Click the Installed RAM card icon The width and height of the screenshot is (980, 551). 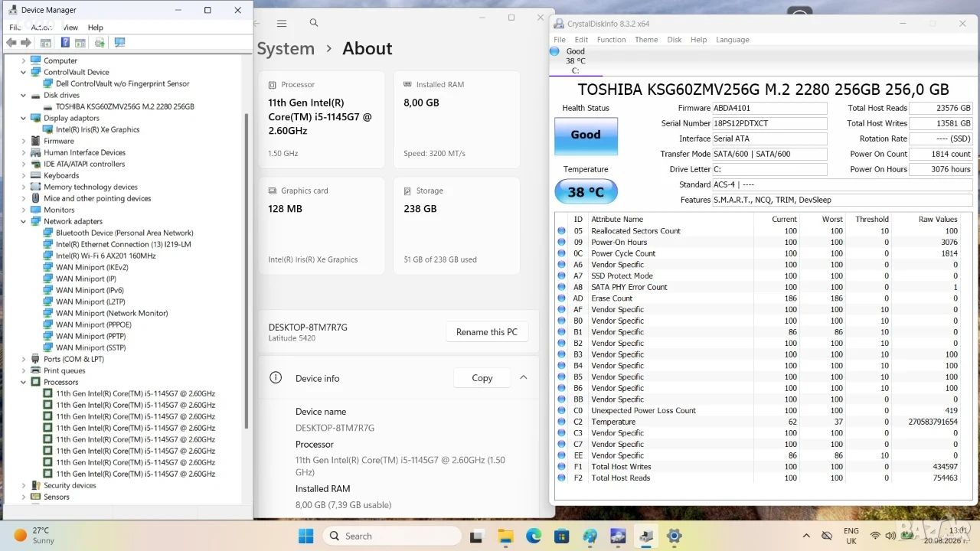pyautogui.click(x=409, y=85)
